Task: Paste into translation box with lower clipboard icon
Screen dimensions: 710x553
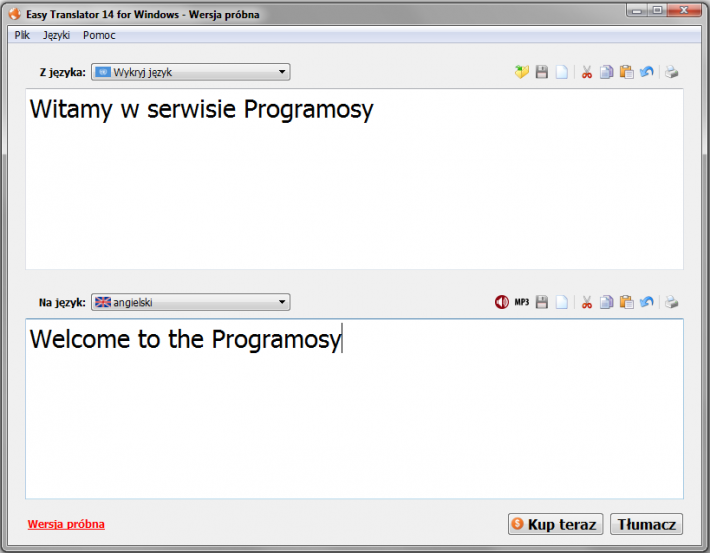Action: click(626, 302)
